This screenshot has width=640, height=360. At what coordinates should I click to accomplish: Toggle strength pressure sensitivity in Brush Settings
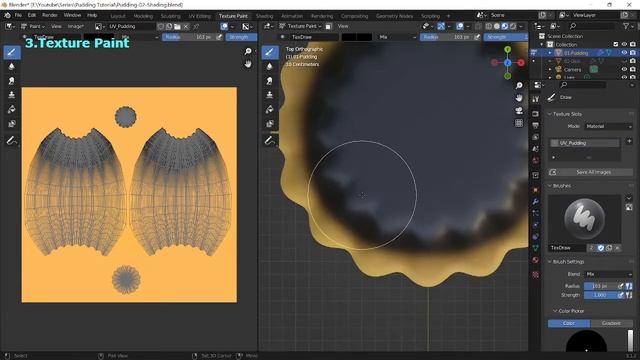(x=621, y=295)
